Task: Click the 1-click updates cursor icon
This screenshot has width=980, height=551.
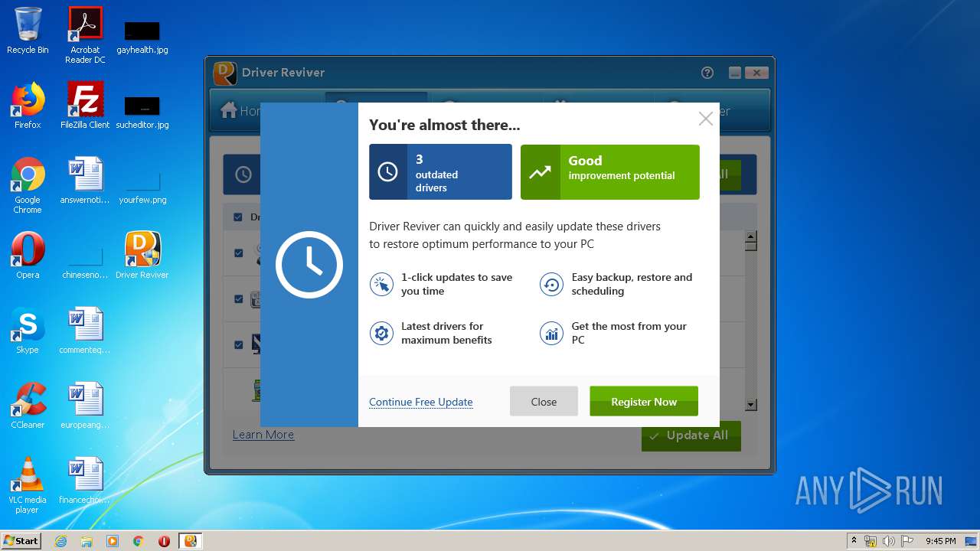Action: tap(381, 285)
